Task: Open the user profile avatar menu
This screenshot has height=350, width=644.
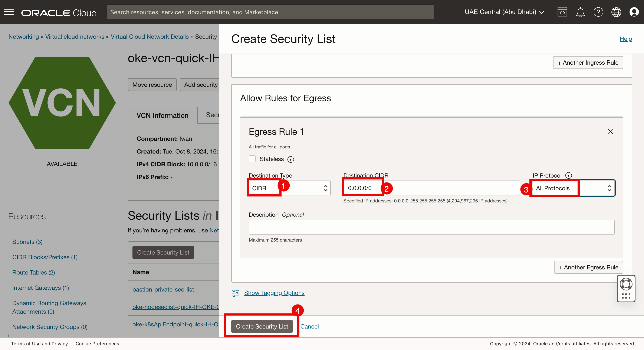Action: (634, 12)
